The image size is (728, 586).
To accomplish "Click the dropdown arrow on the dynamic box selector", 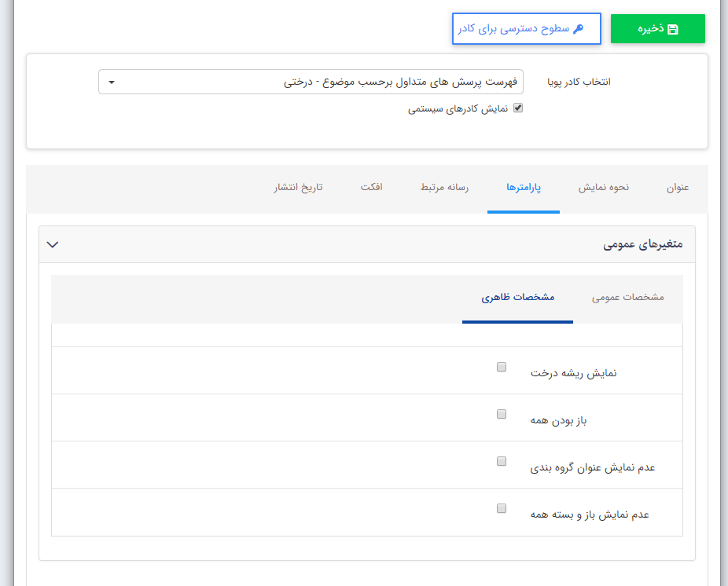I will pos(112,81).
